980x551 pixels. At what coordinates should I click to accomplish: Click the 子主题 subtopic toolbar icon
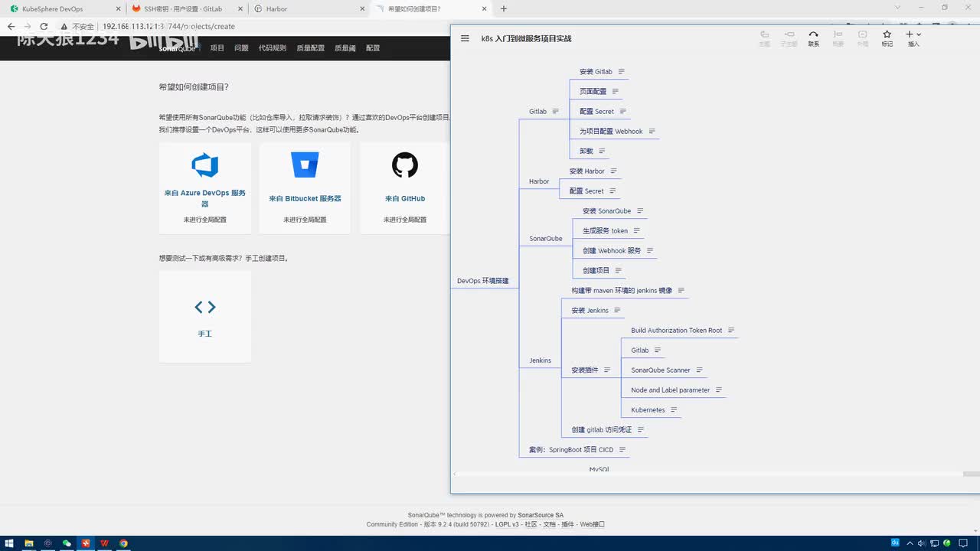(x=789, y=38)
